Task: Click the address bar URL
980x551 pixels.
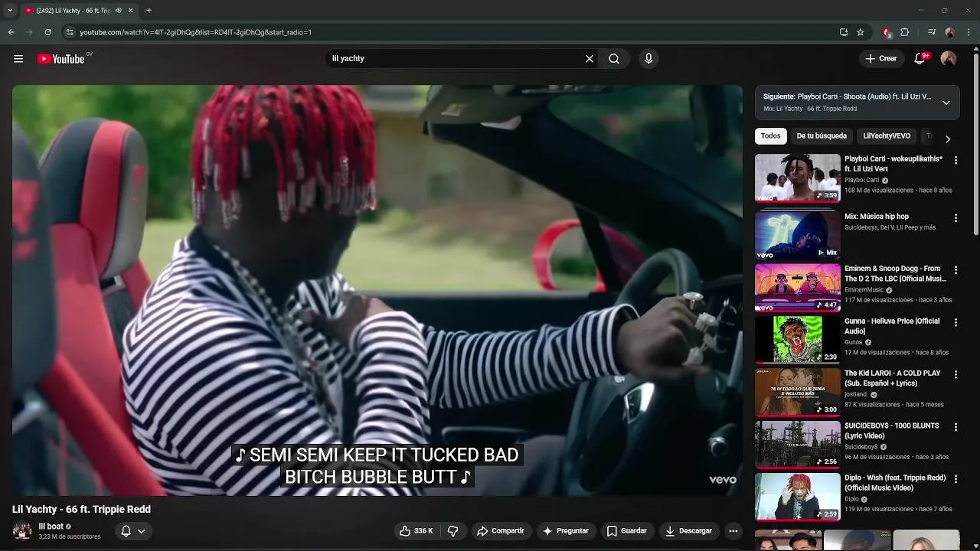Action: [x=195, y=32]
